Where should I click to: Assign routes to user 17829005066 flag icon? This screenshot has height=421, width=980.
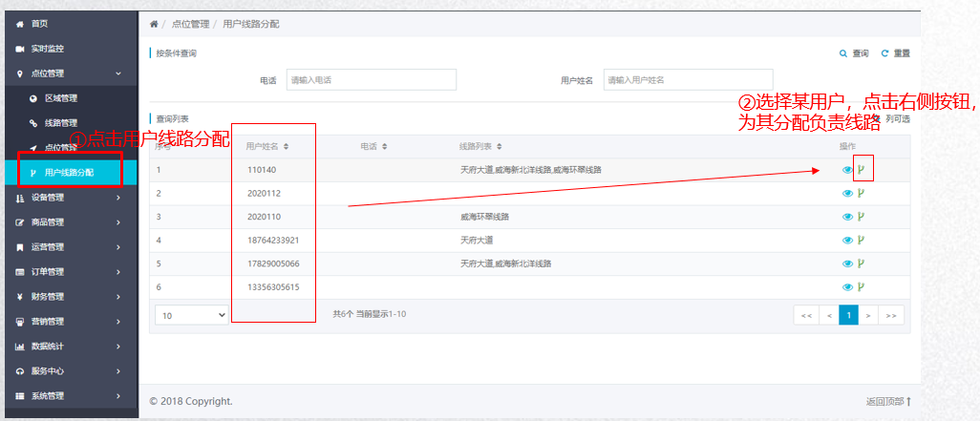(862, 263)
